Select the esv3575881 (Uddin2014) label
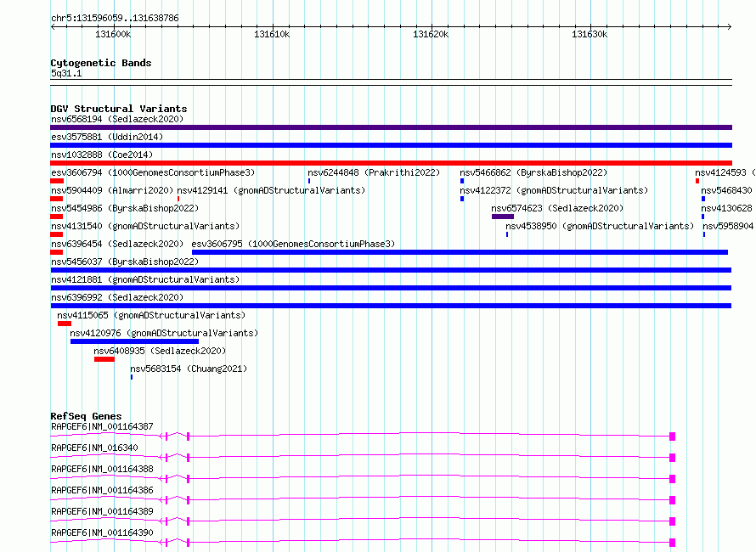The image size is (756, 552). pyautogui.click(x=107, y=137)
